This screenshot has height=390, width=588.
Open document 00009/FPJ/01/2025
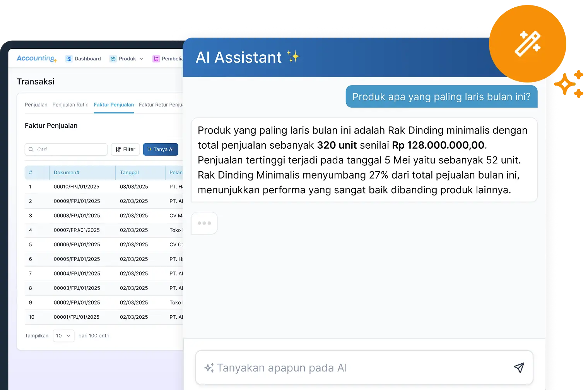(x=77, y=201)
